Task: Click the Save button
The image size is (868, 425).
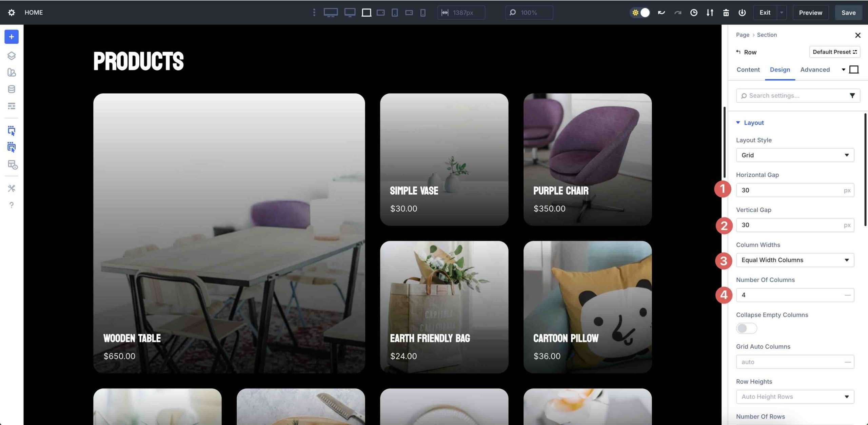Action: tap(849, 13)
